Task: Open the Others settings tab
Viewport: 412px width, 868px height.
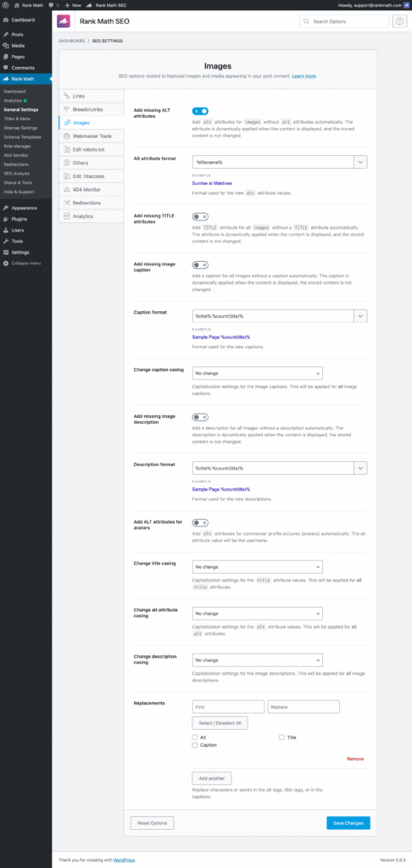Action: click(92, 163)
